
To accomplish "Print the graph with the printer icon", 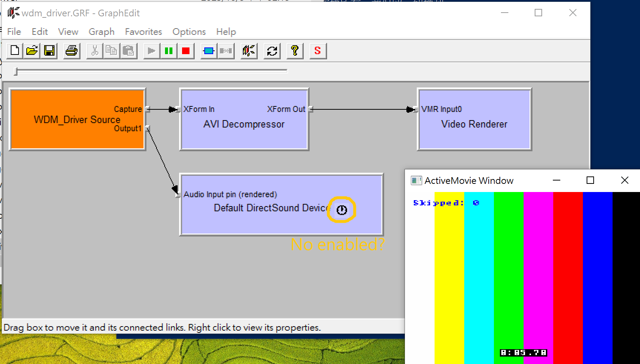I will click(x=71, y=51).
